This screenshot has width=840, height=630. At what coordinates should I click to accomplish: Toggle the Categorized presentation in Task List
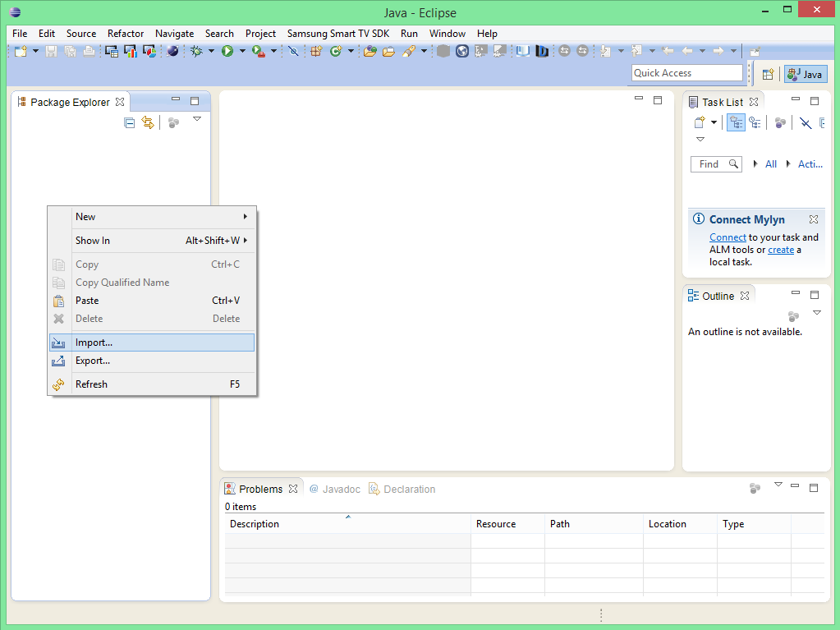click(x=736, y=122)
